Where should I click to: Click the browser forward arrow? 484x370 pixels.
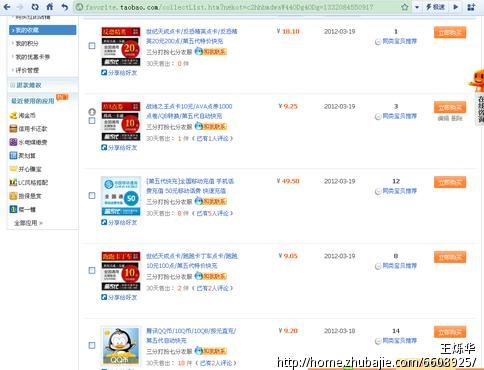20,7
